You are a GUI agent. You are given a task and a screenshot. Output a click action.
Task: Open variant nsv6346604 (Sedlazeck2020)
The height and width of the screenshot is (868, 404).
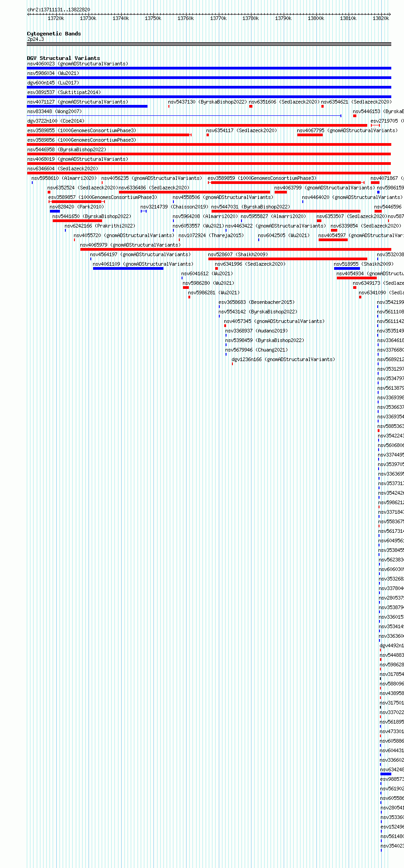click(x=63, y=169)
